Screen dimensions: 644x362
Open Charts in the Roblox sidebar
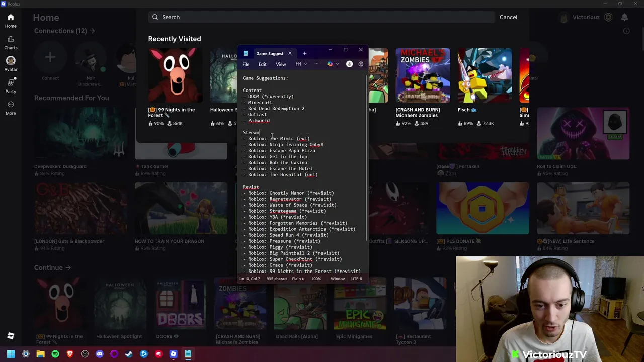11,39
